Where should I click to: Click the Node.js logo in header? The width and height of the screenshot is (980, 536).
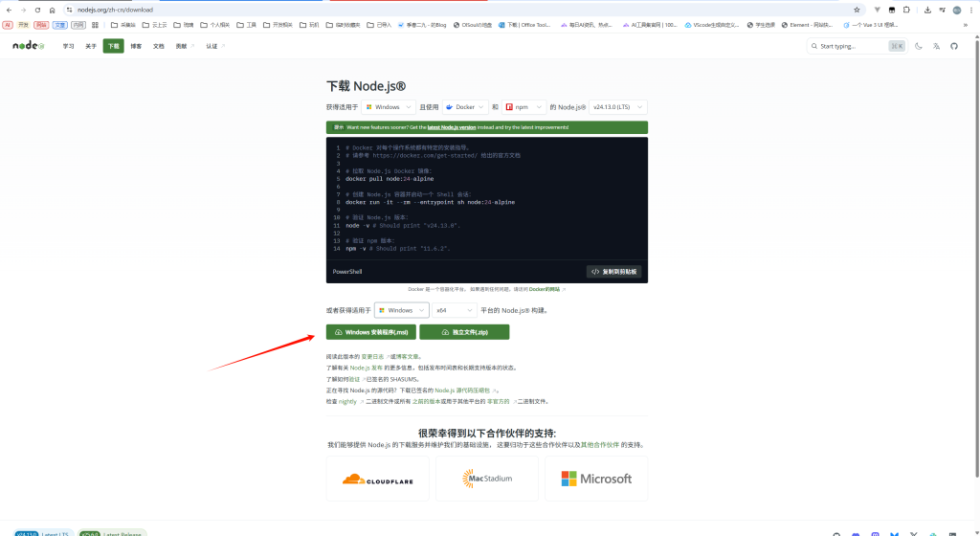28,46
